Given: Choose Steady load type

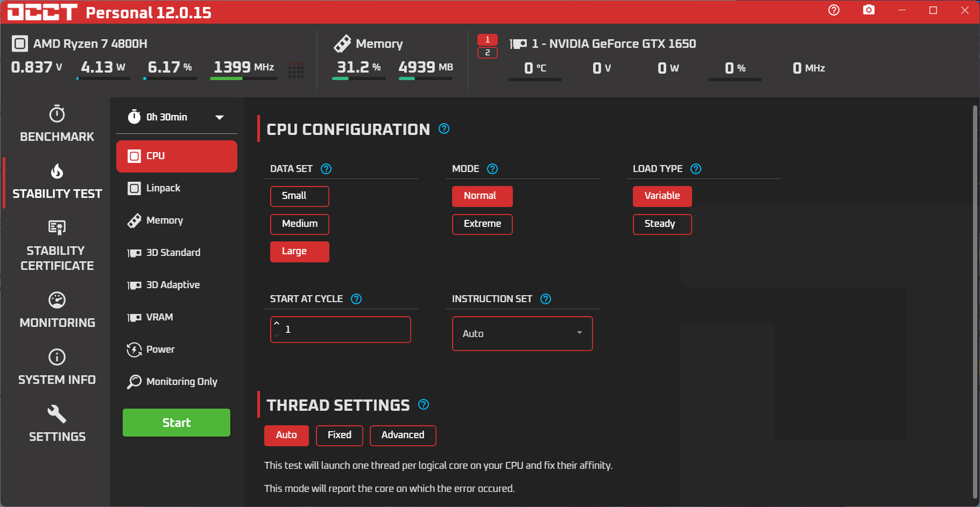Looking at the screenshot, I should (662, 224).
